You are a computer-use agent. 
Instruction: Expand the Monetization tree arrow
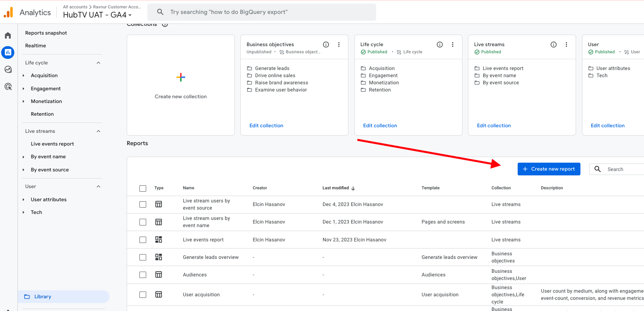coord(23,101)
